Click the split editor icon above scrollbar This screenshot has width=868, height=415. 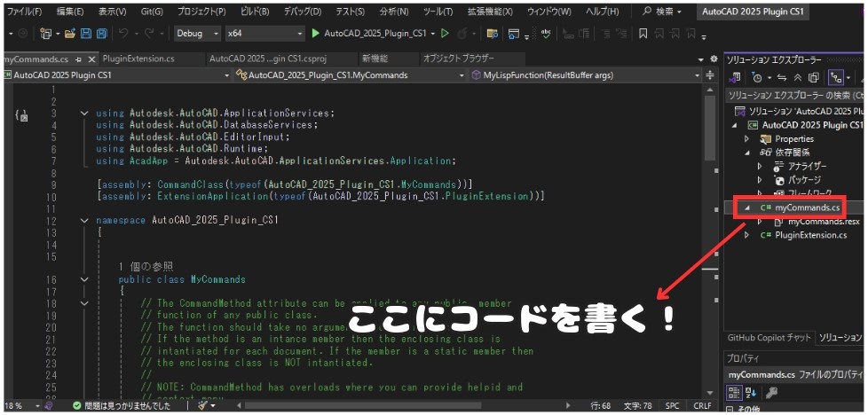point(710,74)
